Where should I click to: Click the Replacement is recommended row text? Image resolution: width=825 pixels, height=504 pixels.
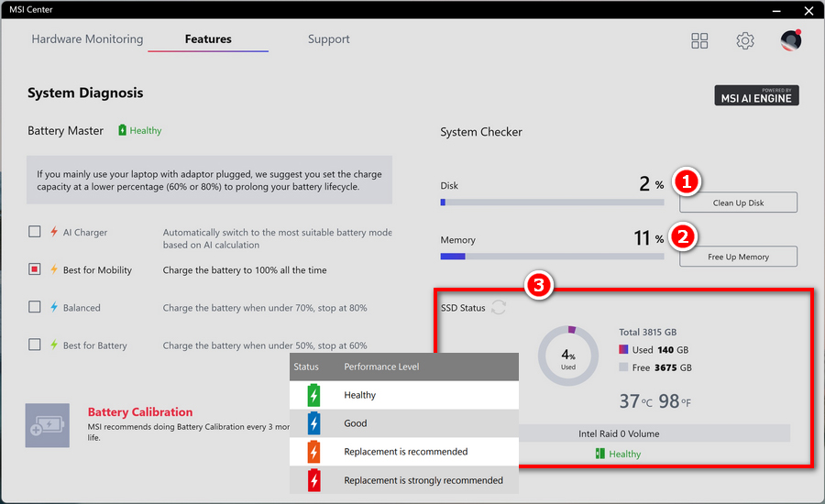tap(406, 452)
